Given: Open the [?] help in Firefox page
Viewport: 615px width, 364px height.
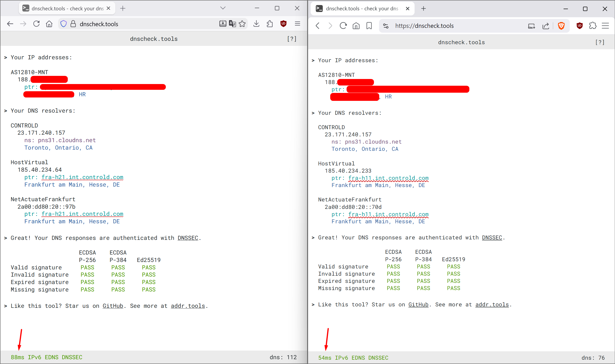Looking at the screenshot, I should (292, 39).
